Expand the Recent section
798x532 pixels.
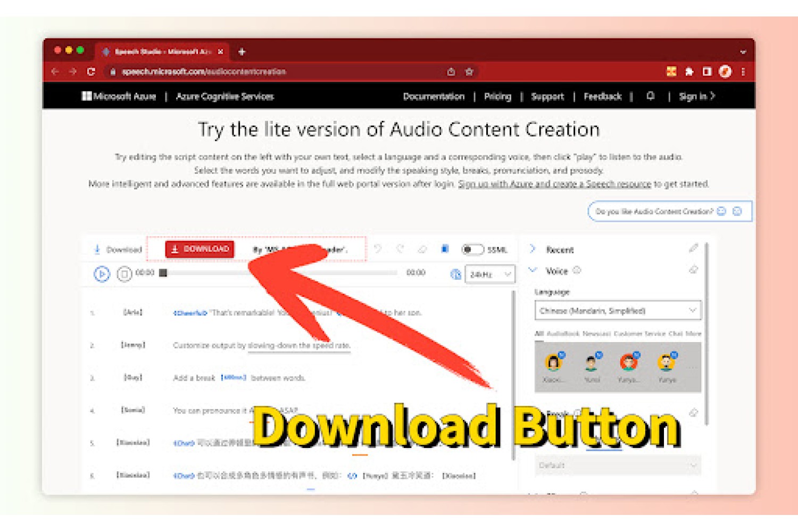pyautogui.click(x=533, y=248)
